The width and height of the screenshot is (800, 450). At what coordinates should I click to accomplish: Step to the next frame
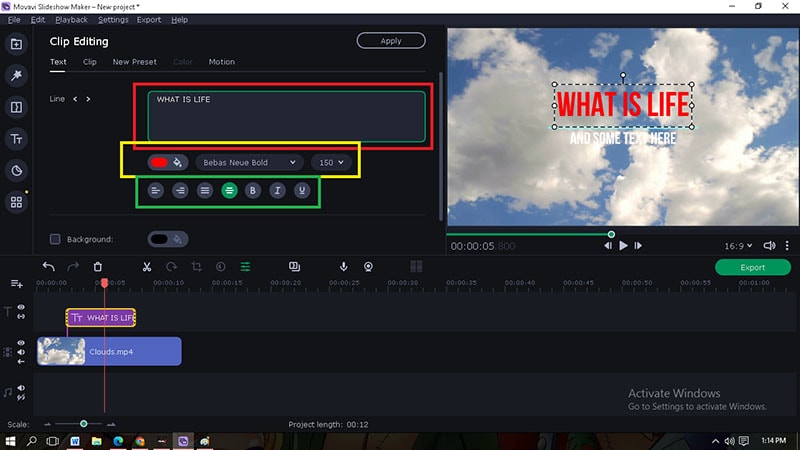[x=638, y=245]
